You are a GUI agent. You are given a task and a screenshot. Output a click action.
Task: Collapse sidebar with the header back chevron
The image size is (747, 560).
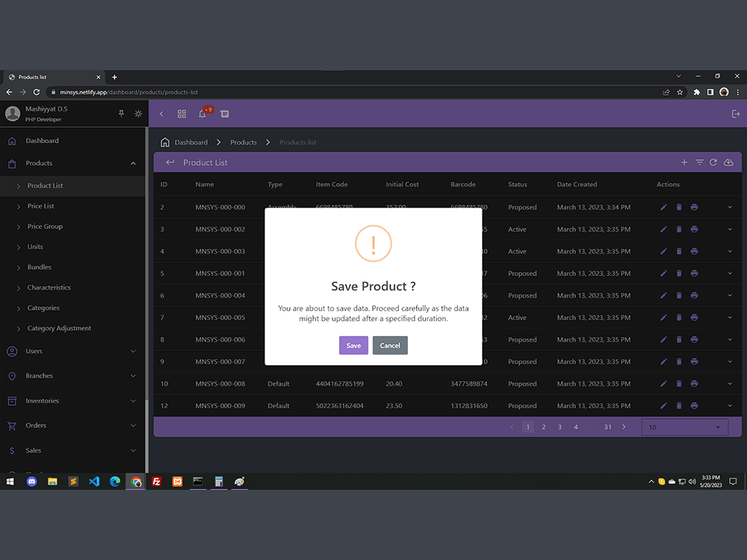tap(161, 113)
